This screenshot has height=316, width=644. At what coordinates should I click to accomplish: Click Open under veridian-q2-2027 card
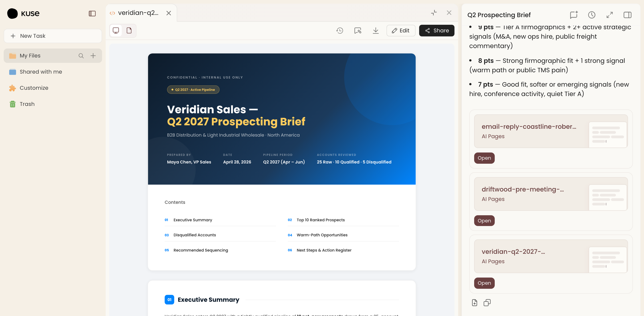point(484,283)
